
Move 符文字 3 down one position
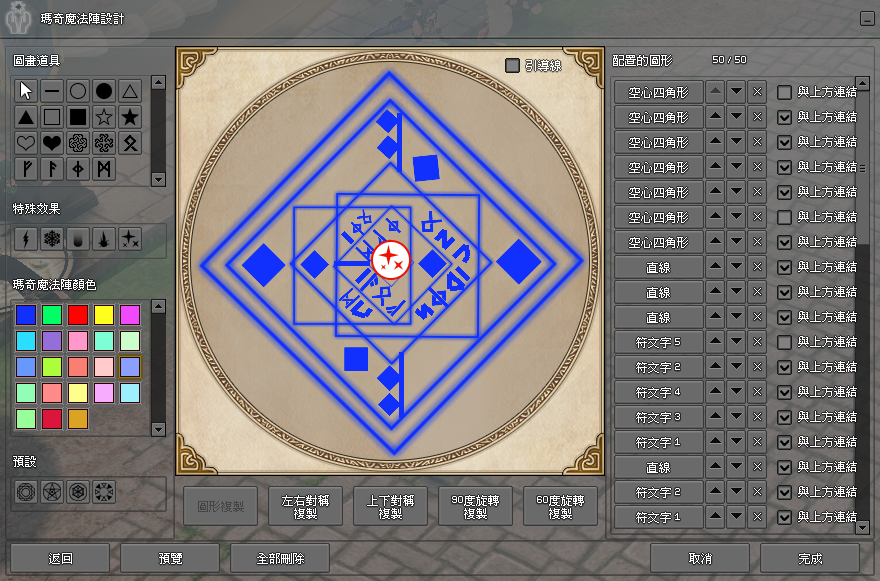(736, 417)
